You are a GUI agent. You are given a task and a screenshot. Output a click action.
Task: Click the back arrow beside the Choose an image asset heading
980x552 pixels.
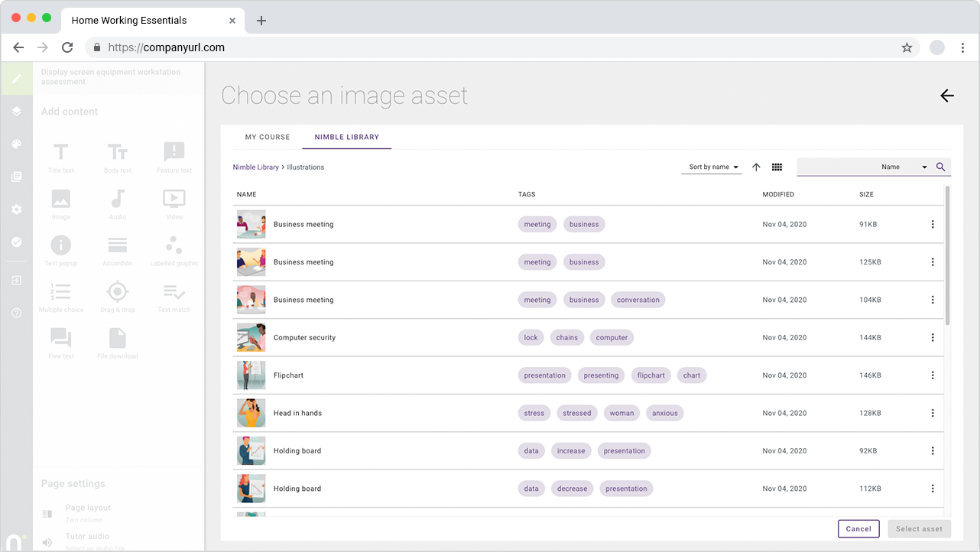pyautogui.click(x=947, y=96)
